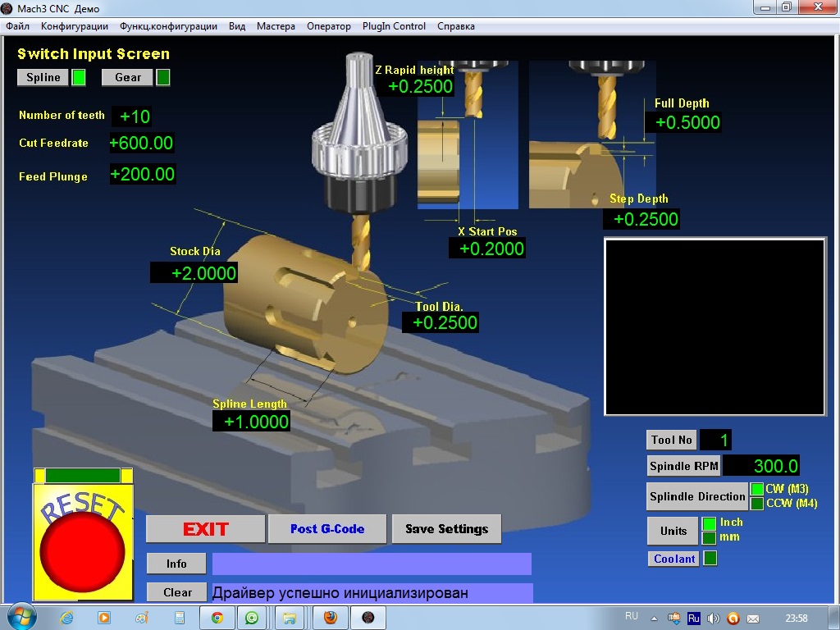Screen dimensions: 840x630
Task: Open the Paint taskbar icon
Action: coord(141,618)
